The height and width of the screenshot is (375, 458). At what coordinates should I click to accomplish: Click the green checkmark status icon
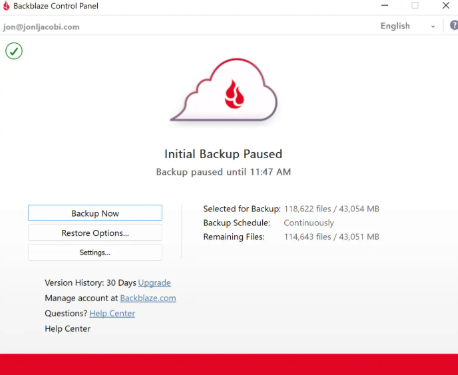(14, 51)
